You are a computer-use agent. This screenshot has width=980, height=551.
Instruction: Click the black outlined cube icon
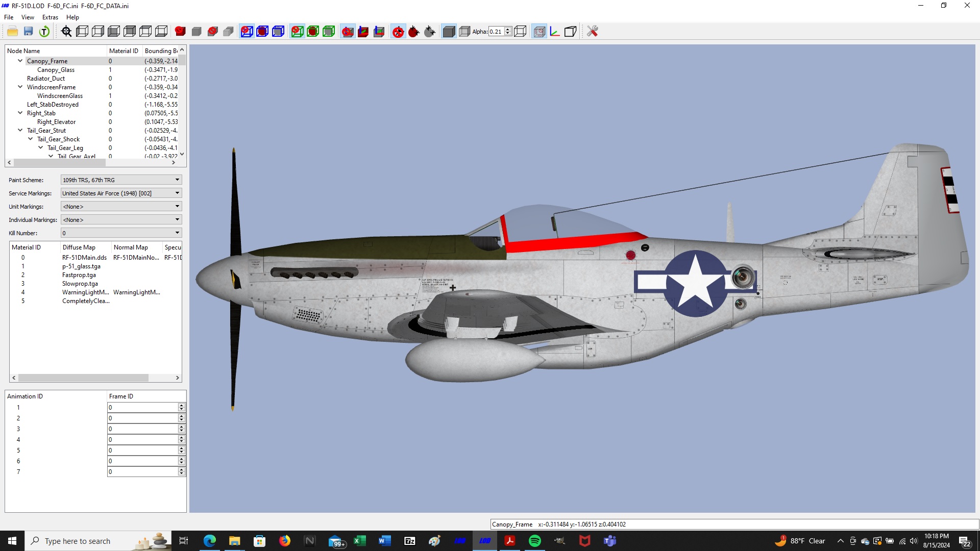tap(571, 32)
